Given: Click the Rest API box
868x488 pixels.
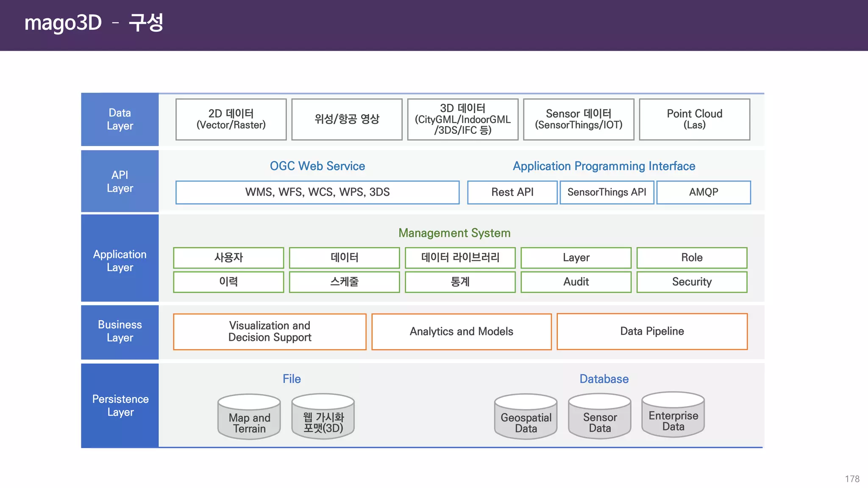Looking at the screenshot, I should point(512,192).
